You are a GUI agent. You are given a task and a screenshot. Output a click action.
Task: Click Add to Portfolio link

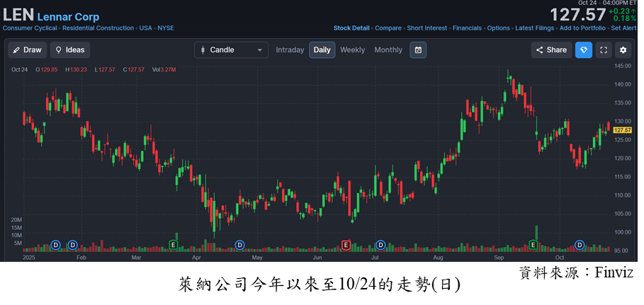582,28
